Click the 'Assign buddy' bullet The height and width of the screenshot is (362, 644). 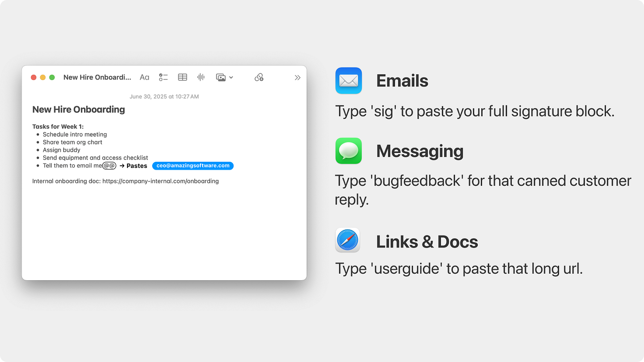pos(61,150)
